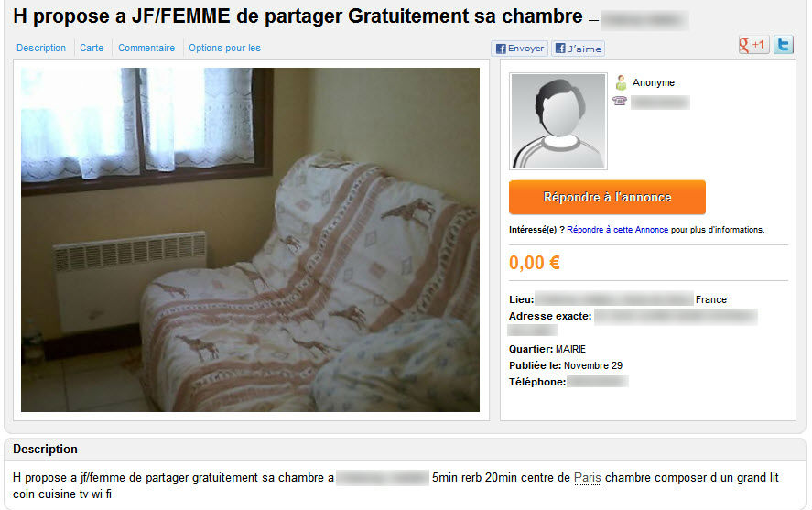The width and height of the screenshot is (812, 510).
Task: Click the Paris link in the description
Action: click(588, 477)
